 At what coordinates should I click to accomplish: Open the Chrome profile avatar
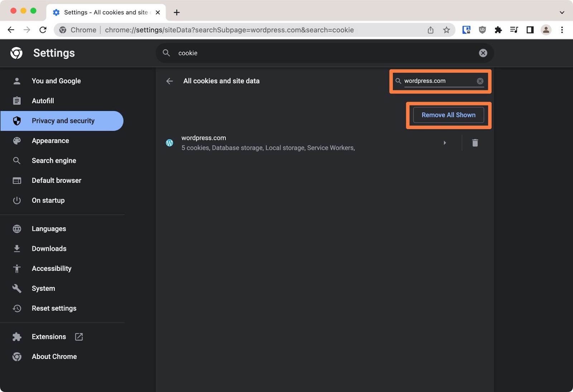pos(545,30)
